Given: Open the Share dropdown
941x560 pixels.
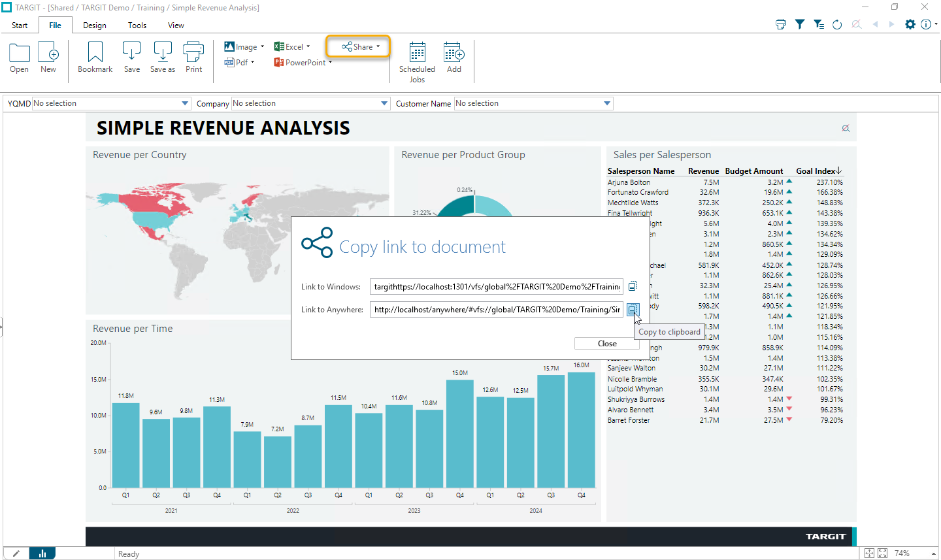Looking at the screenshot, I should pos(359,46).
